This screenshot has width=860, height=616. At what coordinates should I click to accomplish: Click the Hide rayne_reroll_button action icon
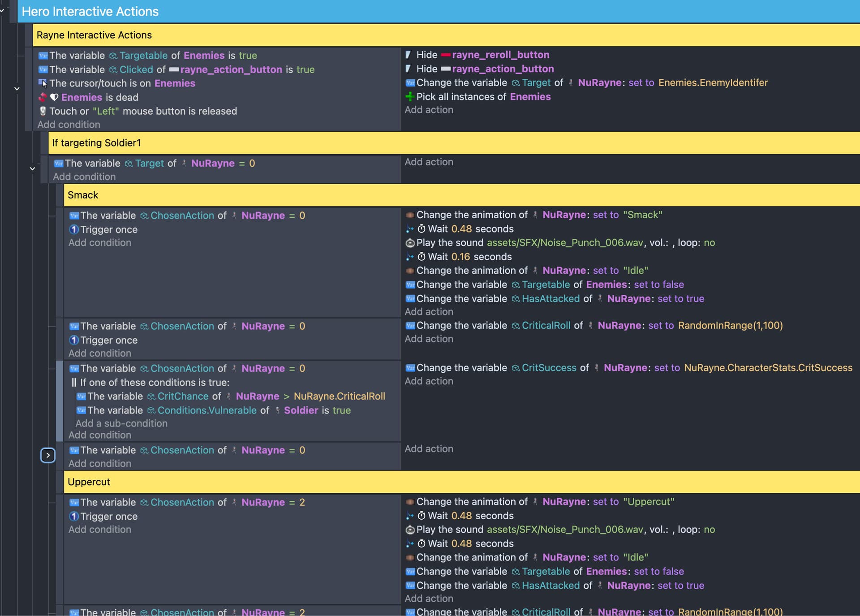pyautogui.click(x=408, y=55)
